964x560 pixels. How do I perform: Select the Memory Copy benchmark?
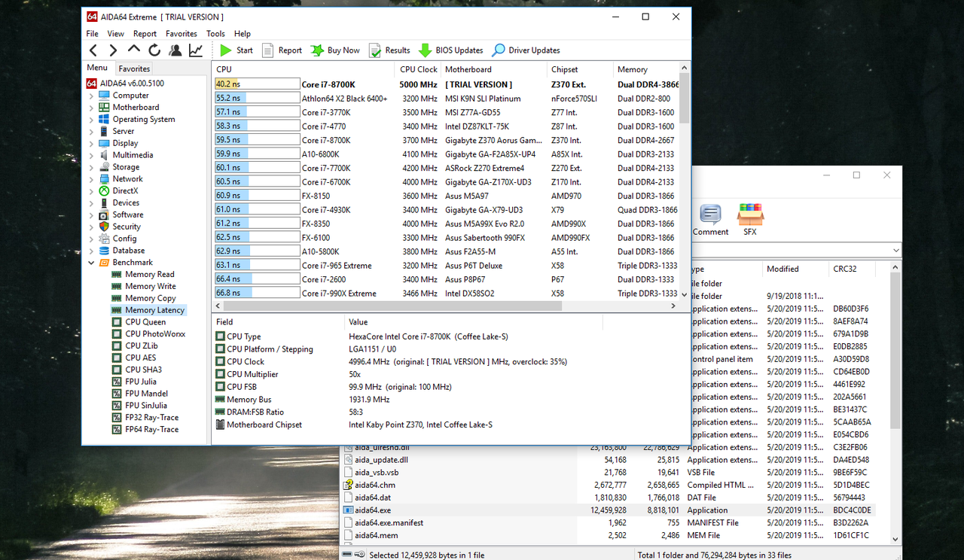[150, 298]
